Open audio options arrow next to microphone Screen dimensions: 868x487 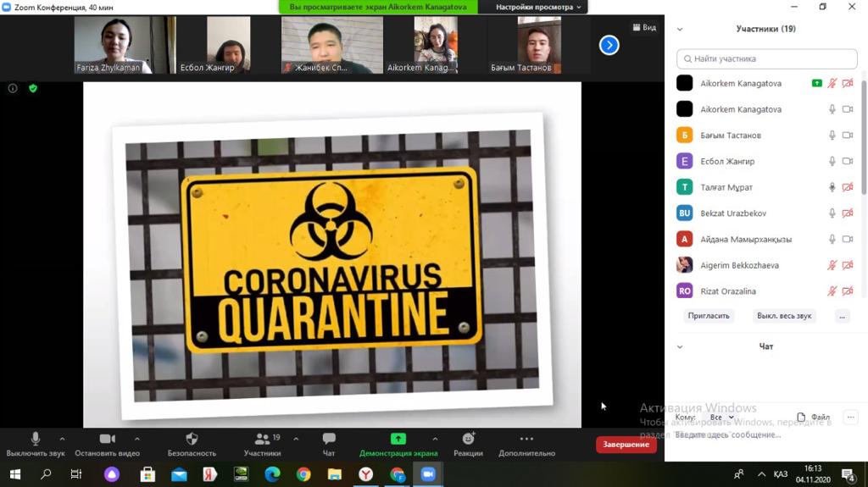(x=62, y=439)
